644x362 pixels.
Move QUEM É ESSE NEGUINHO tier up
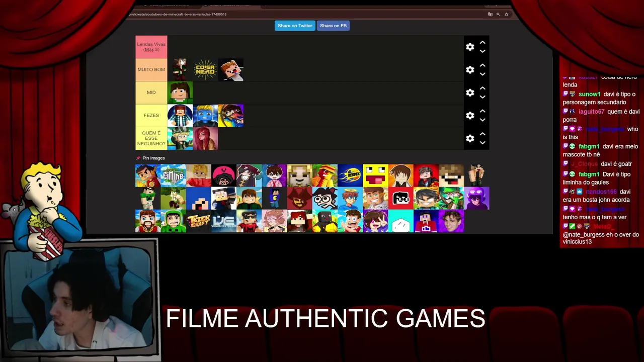click(x=482, y=134)
